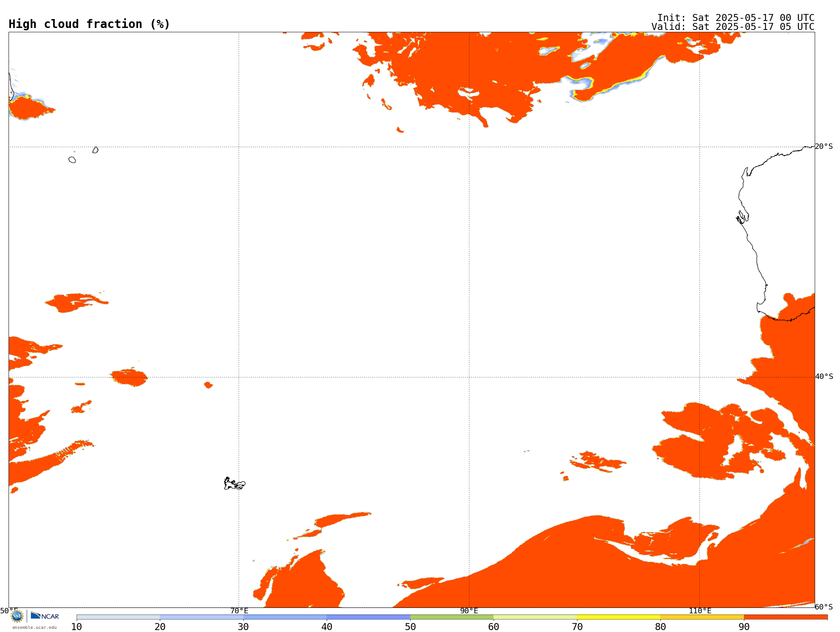Click the colorbar tick label 80
The width and height of the screenshot is (840, 632).
coord(660,627)
